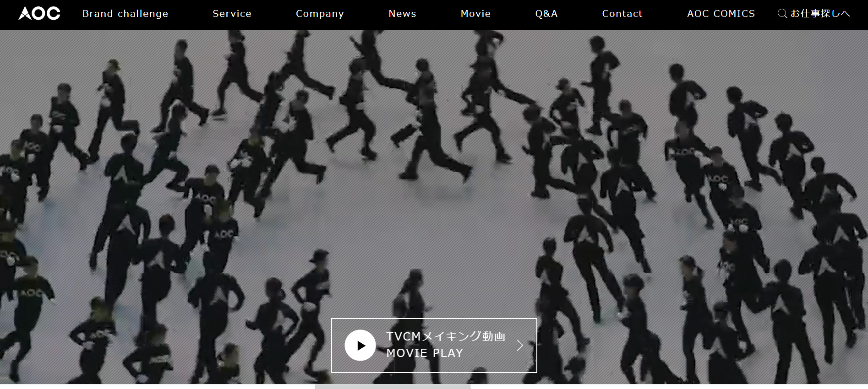The image size is (868, 389).
Task: Open the News section
Action: pyautogui.click(x=402, y=14)
